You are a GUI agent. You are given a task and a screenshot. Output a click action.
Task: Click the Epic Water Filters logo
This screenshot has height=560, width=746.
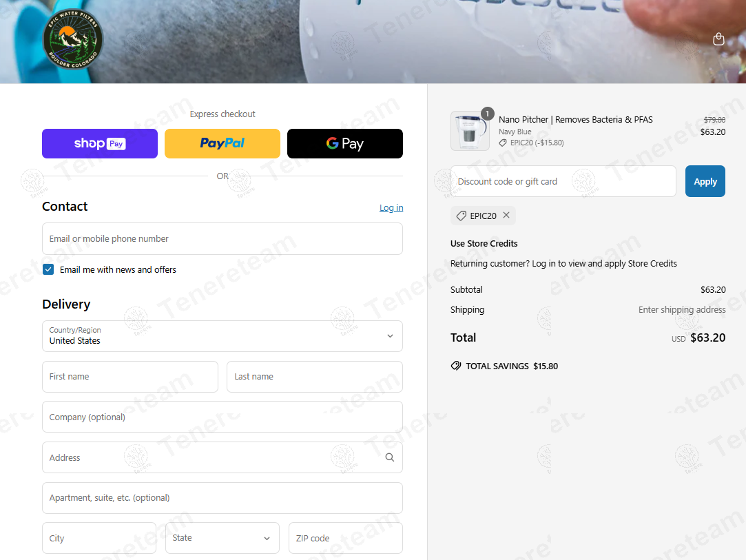point(73,39)
